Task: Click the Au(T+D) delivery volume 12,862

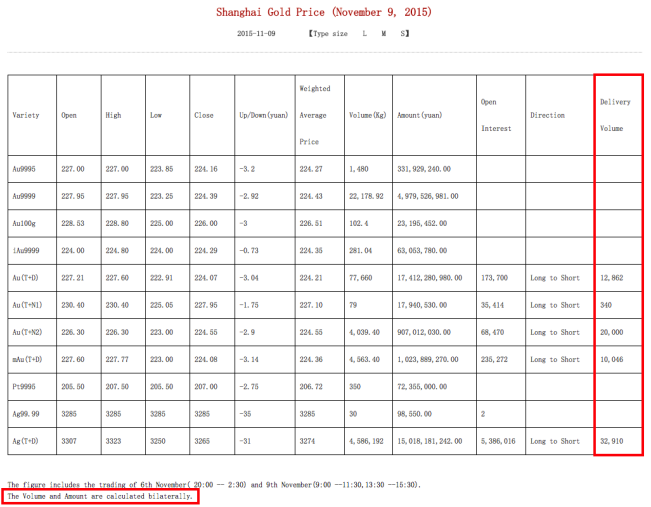Action: pyautogui.click(x=612, y=278)
